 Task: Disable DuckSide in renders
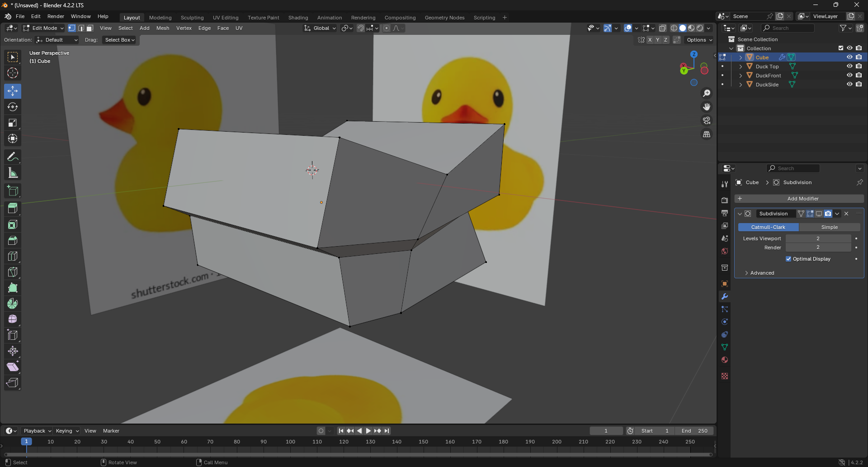859,85
